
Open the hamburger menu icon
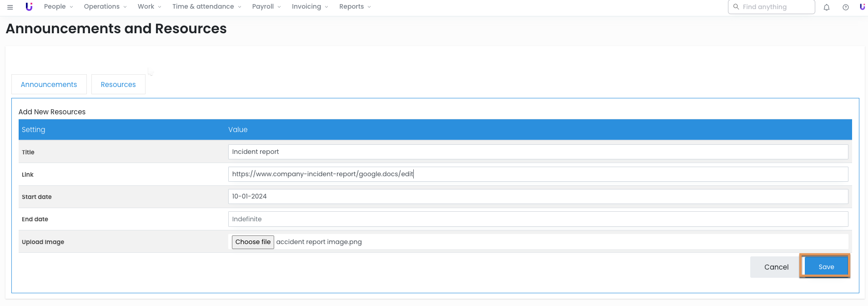pos(10,7)
